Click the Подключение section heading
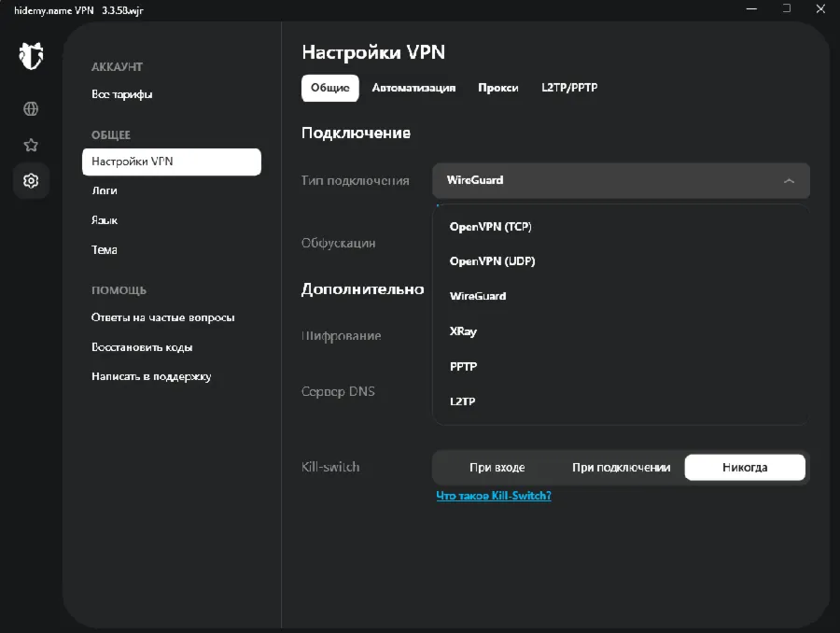 coord(356,133)
